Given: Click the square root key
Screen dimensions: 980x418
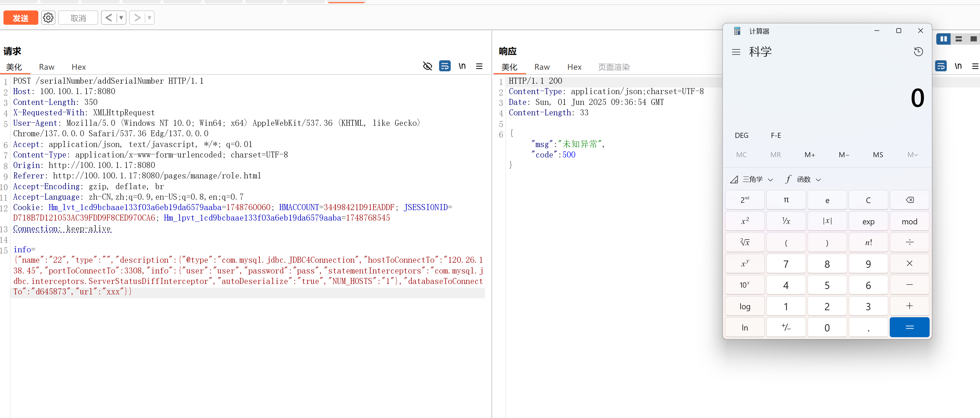Looking at the screenshot, I should pos(745,242).
